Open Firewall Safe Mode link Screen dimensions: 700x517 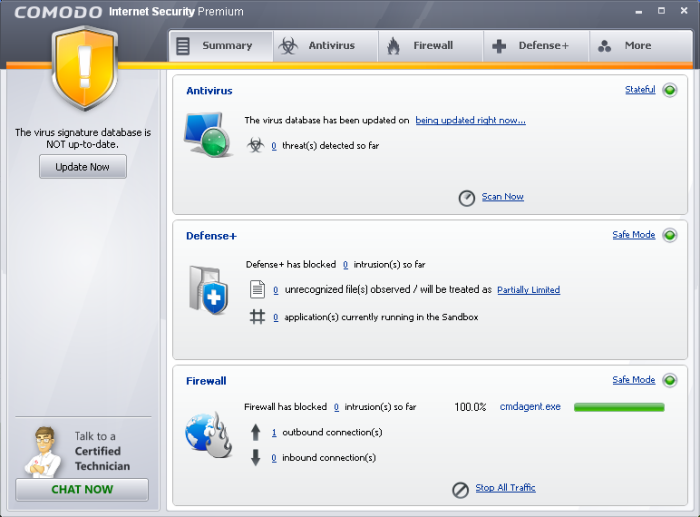tap(633, 379)
